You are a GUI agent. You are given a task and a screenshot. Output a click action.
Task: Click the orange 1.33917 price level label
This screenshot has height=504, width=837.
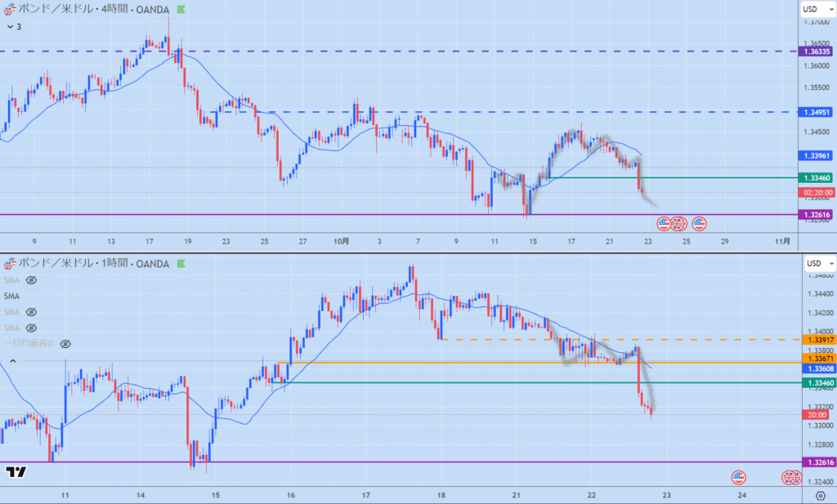(x=817, y=340)
